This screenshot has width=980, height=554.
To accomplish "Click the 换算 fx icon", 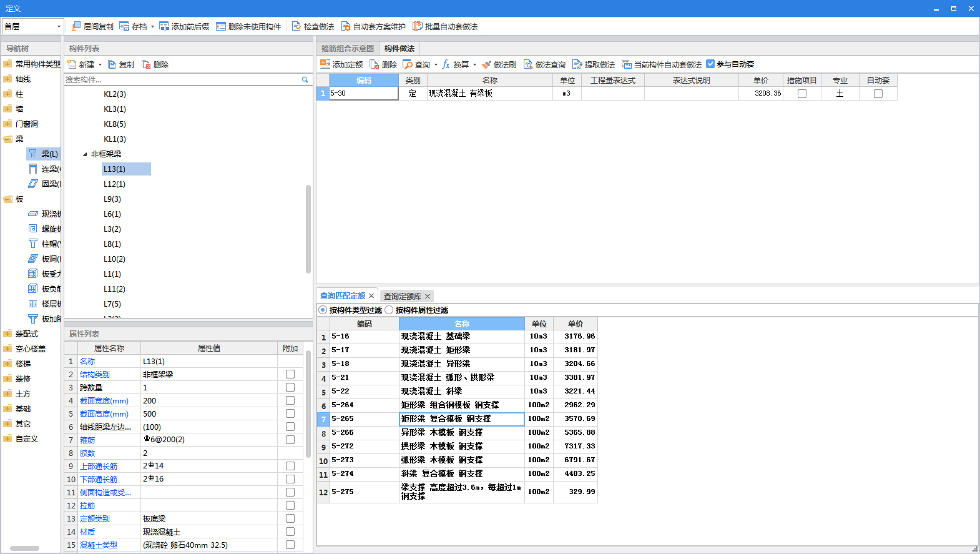I will pos(446,64).
